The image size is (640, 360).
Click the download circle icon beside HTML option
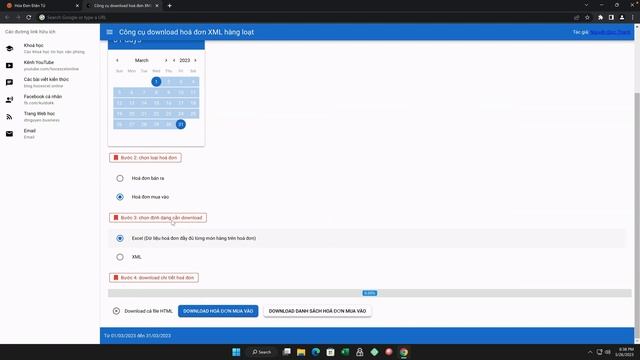coord(116,311)
